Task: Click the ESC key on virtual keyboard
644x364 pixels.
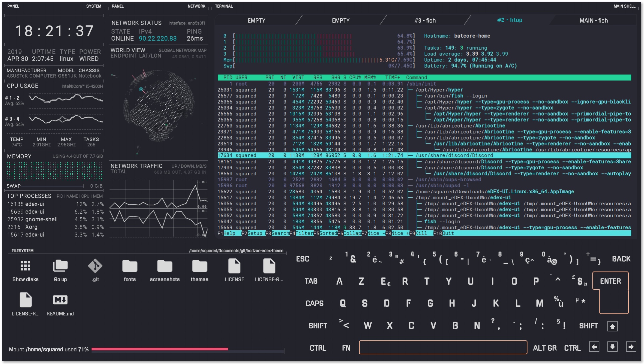Action: [303, 259]
